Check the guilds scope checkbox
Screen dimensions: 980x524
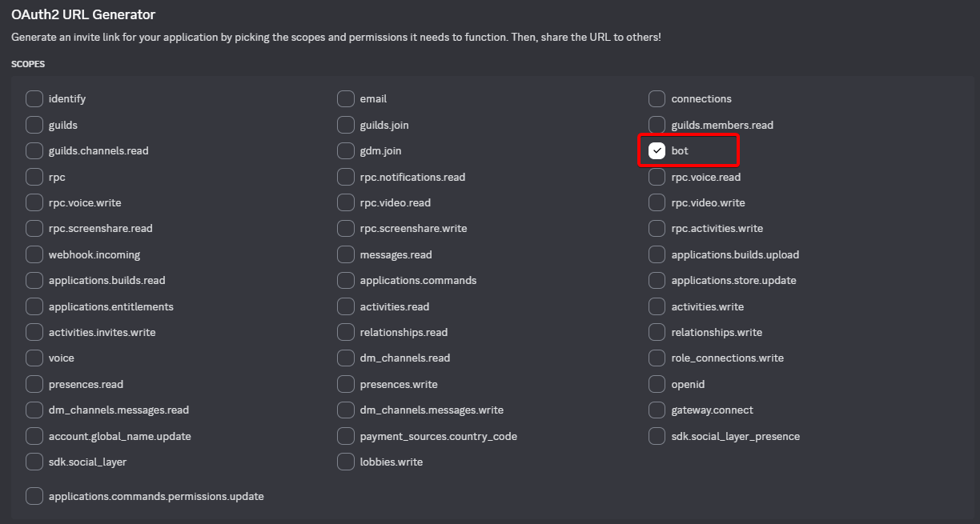(34, 125)
